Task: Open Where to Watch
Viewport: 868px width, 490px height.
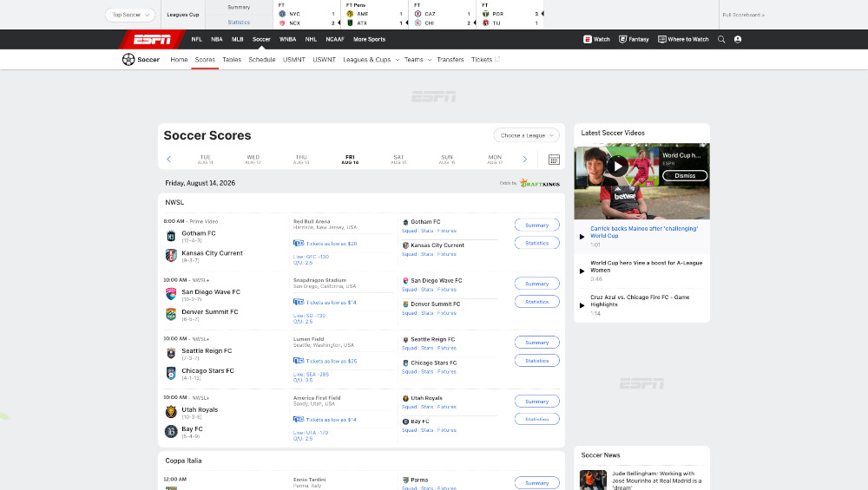Action: coord(683,39)
